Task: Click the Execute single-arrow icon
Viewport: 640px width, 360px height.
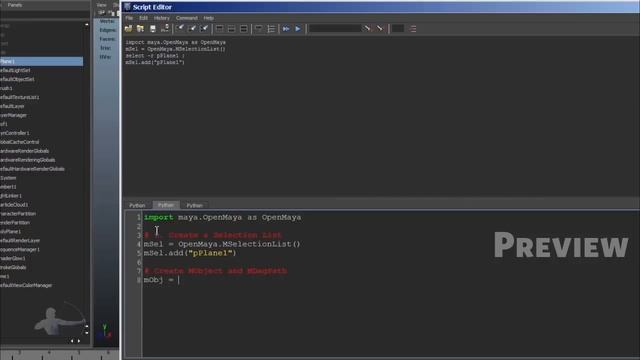Action: 298,29
